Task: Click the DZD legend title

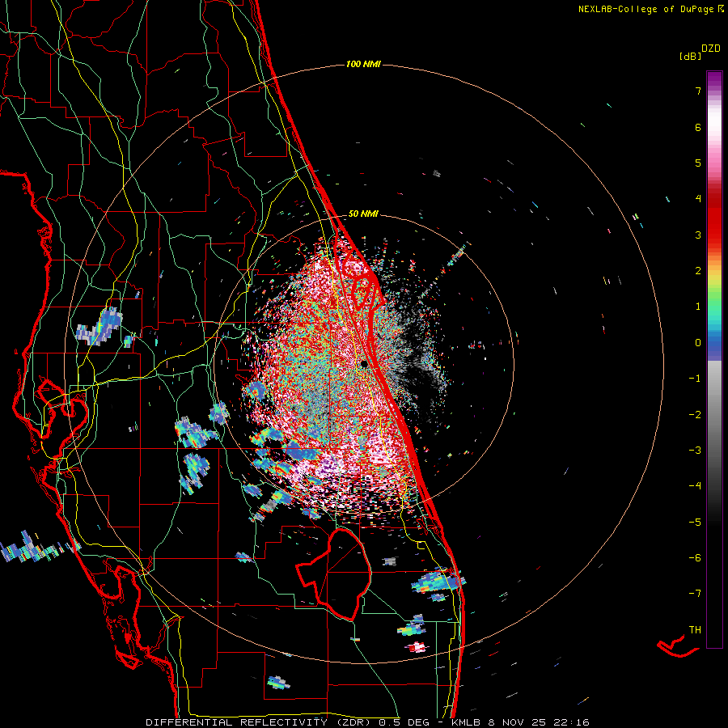Action: 711,49
